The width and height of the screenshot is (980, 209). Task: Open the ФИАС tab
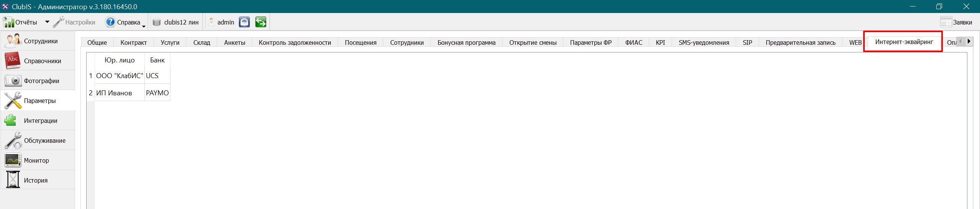tap(634, 42)
